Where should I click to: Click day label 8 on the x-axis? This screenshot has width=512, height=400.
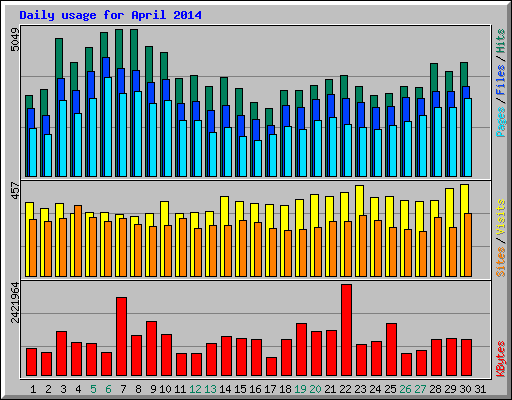[138, 389]
